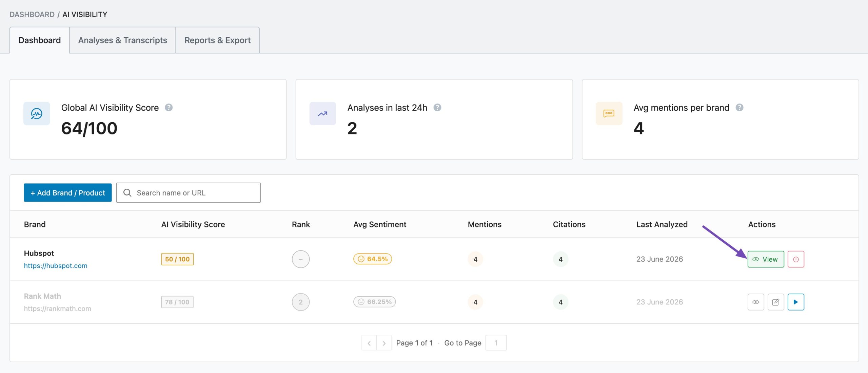The width and height of the screenshot is (868, 373).
Task: Click the Rank Math mentions count 4
Action: [475, 302]
